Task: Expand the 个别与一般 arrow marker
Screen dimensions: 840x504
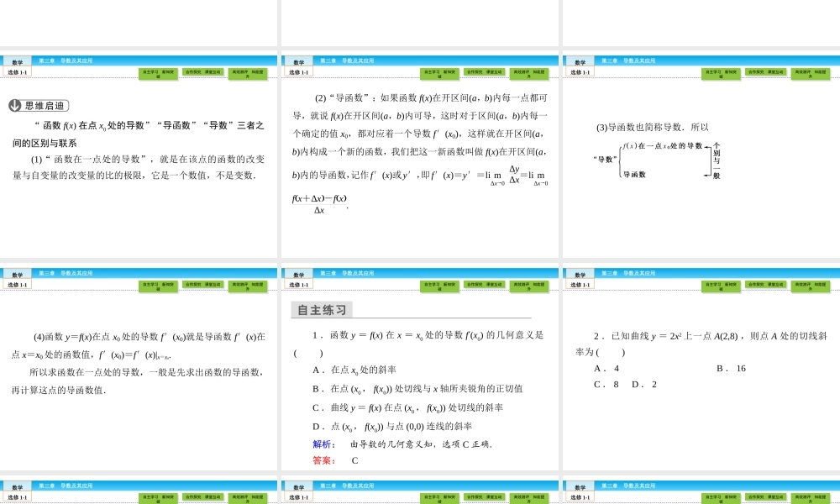Action: coord(718,158)
